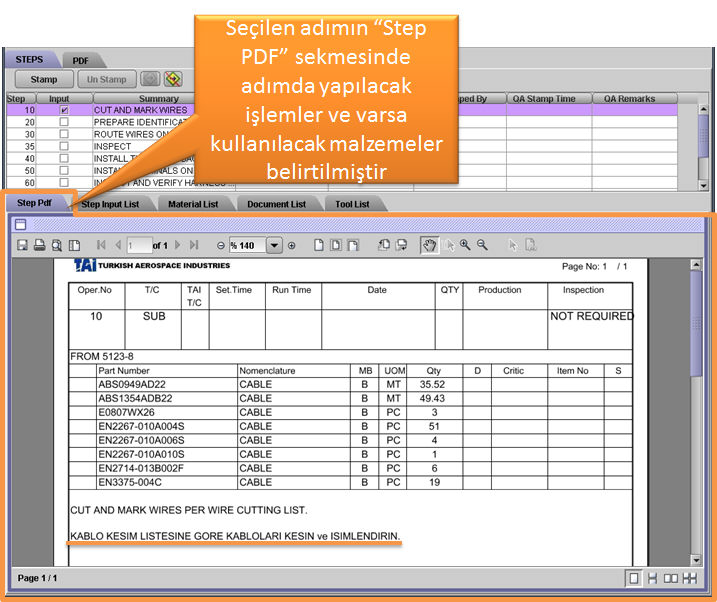717x602 pixels.
Task: Click PDF viewer scrollbar down arrow
Action: tap(696, 560)
